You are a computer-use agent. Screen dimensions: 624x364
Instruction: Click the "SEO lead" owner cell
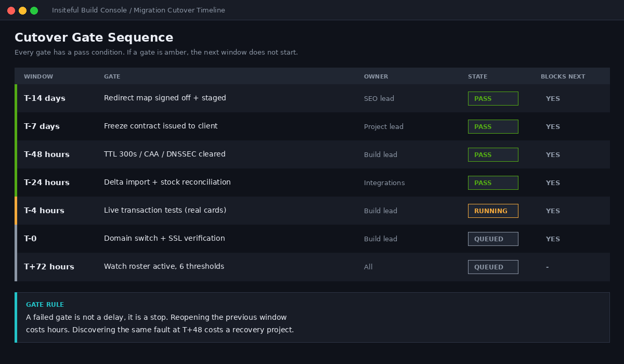pyautogui.click(x=379, y=99)
